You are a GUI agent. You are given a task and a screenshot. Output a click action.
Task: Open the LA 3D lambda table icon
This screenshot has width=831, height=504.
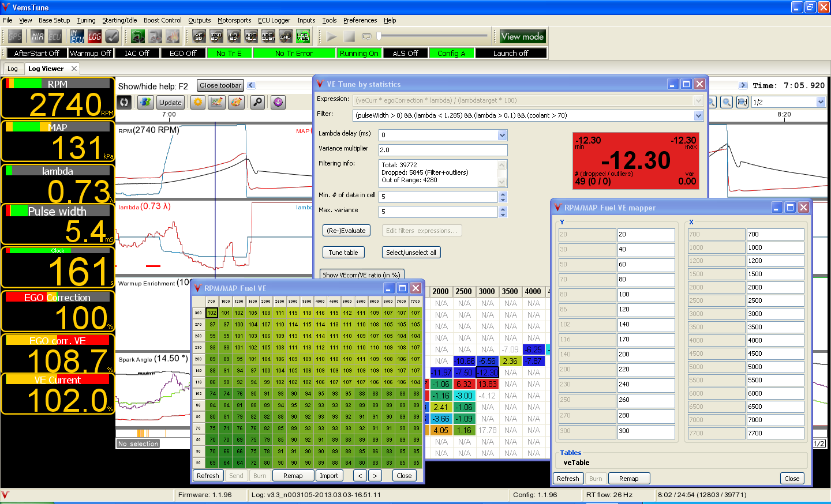point(234,37)
